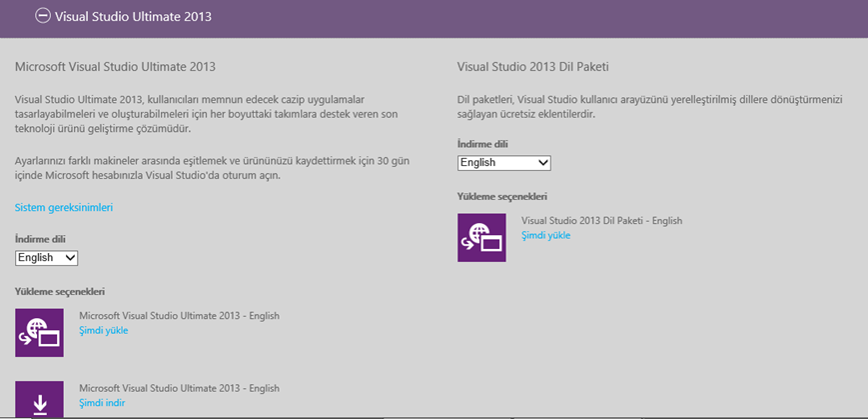Screen dimensions: 868x419
Task: Click 'Yükleme seçenekleri' label under Dil Paketi
Action: point(502,196)
